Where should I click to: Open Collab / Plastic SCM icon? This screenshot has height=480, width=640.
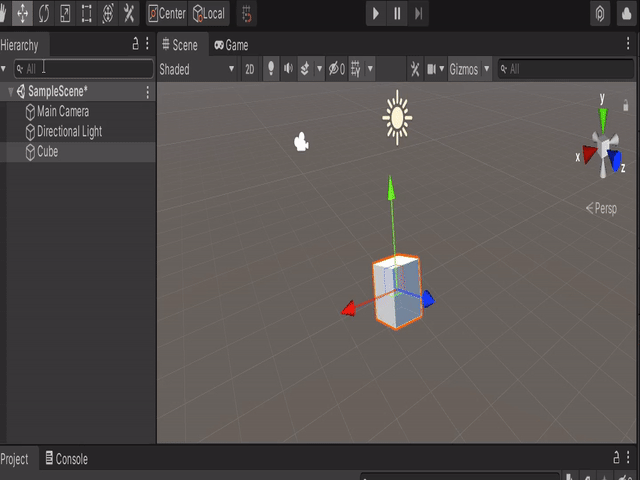600,13
